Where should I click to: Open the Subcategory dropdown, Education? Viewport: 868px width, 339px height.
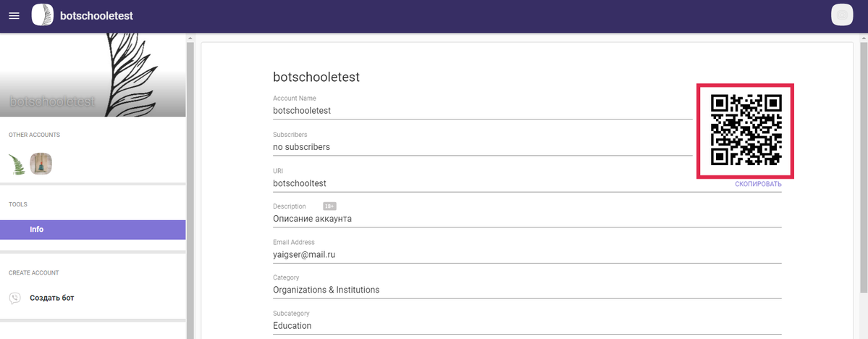[x=527, y=326]
